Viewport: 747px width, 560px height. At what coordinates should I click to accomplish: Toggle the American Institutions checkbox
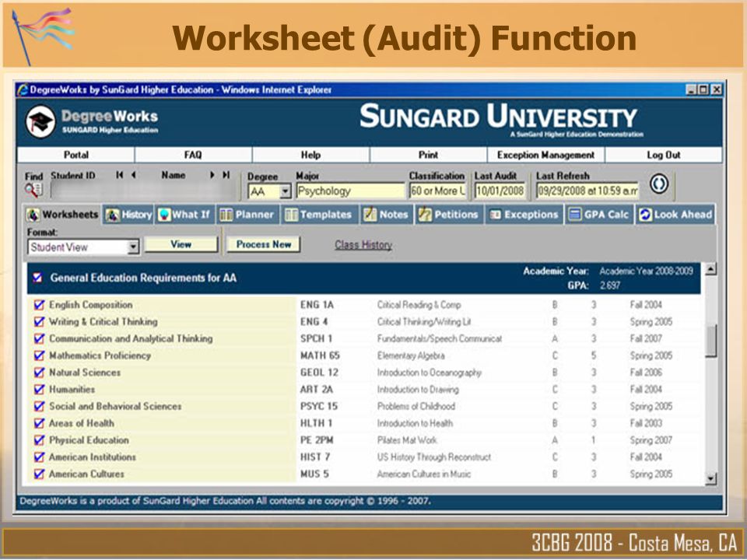coord(39,457)
